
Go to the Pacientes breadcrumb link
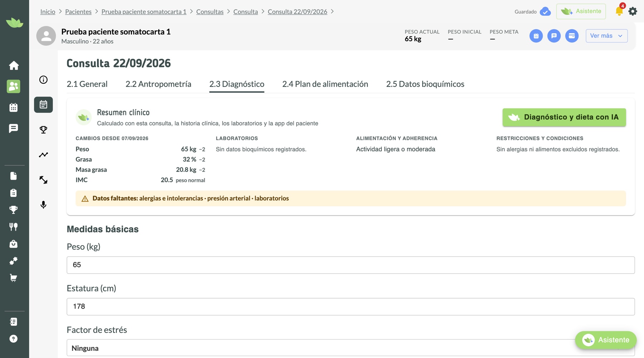click(78, 12)
